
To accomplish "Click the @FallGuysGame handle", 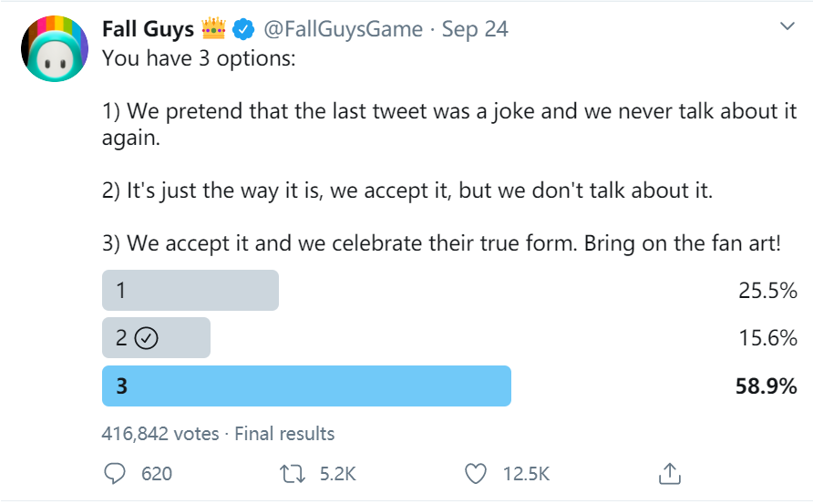I will click(x=343, y=29).
